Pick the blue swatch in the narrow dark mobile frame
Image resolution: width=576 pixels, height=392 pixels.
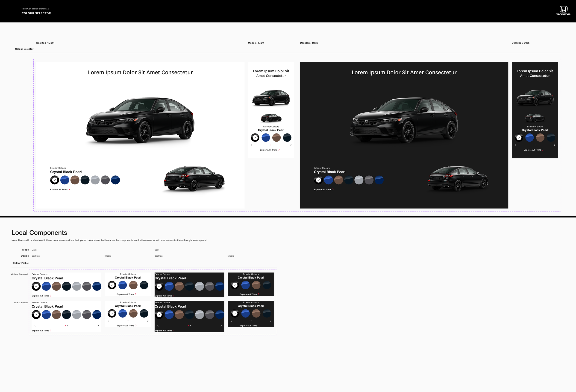click(530, 137)
